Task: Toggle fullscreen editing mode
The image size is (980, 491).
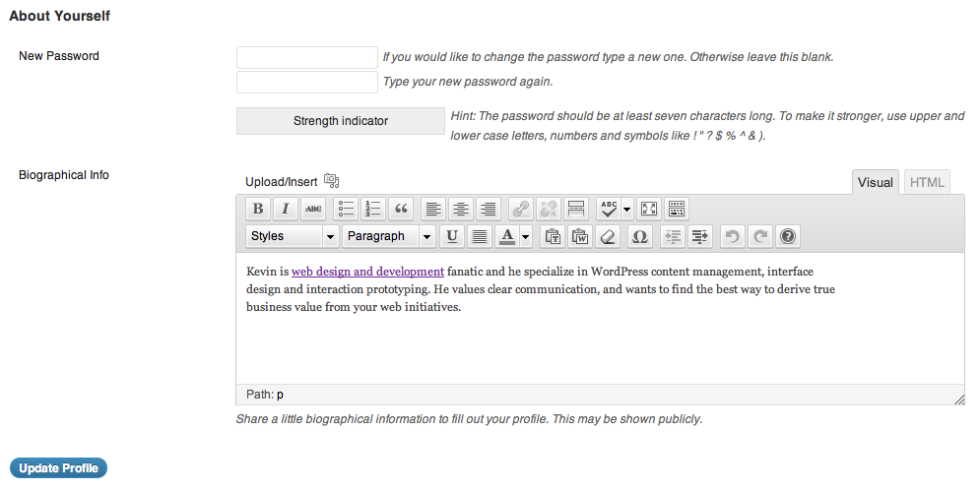Action: (649, 209)
